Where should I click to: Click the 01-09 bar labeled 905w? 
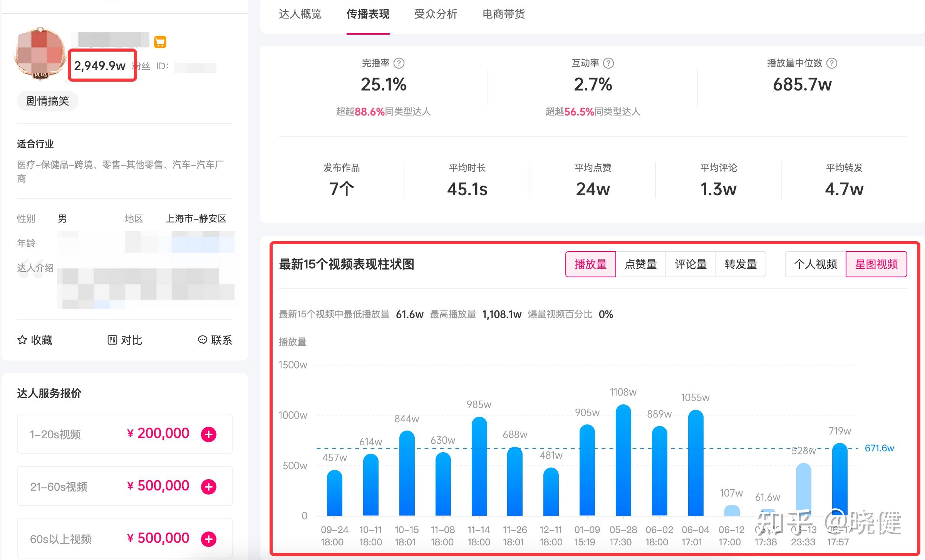pos(587,470)
